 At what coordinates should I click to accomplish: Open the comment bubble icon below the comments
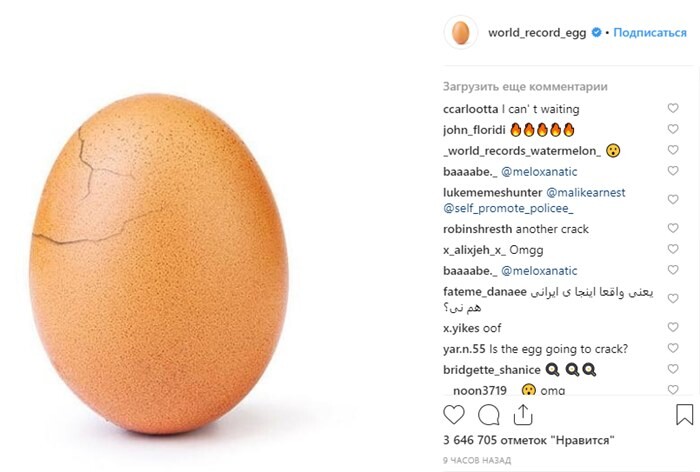(x=488, y=415)
